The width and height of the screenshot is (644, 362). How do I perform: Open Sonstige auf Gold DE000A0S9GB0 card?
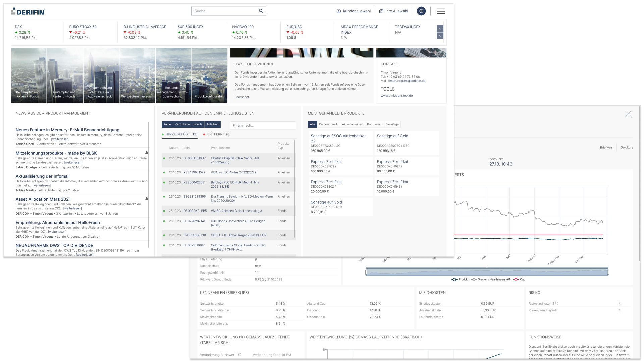[x=407, y=143]
